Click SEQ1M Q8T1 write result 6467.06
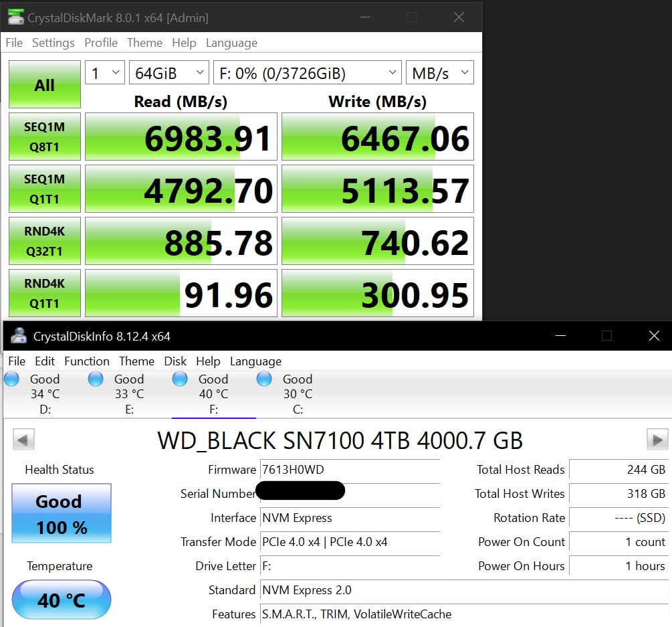Image resolution: width=672 pixels, height=627 pixels. click(x=378, y=137)
